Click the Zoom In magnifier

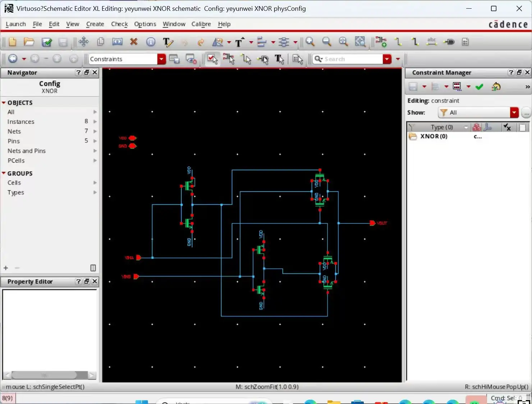tap(310, 42)
